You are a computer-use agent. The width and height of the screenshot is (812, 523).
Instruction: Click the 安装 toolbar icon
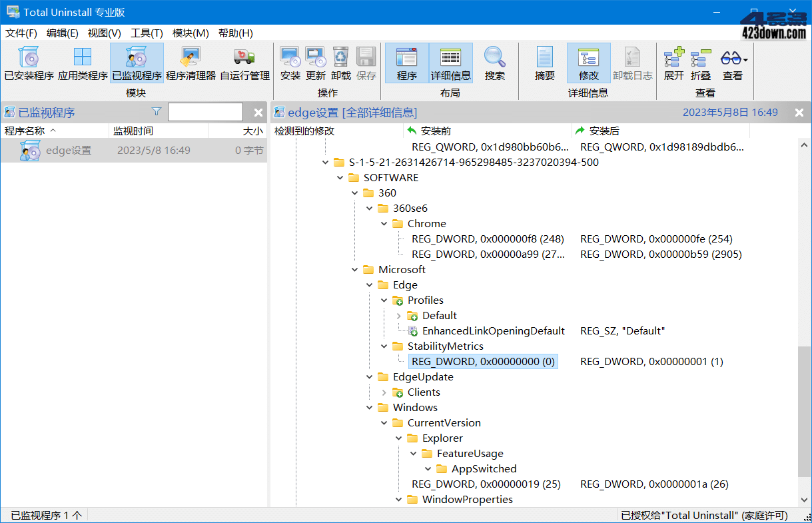(x=290, y=64)
